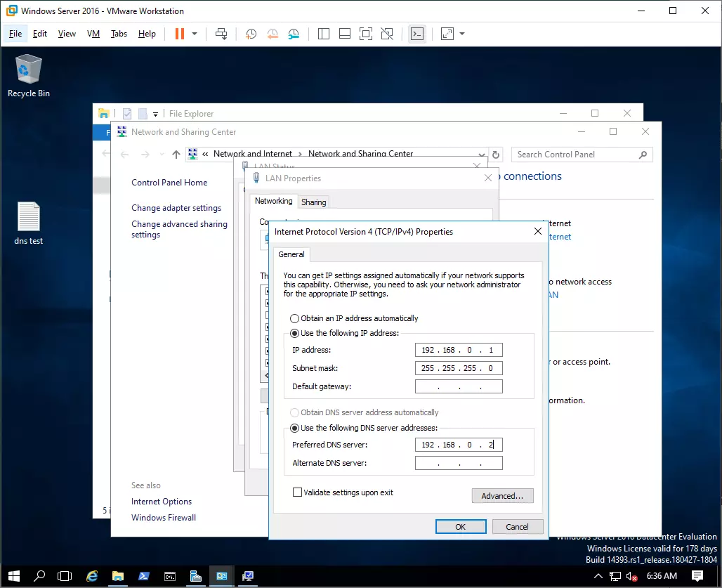Image resolution: width=722 pixels, height=588 pixels.
Task: Click the VMware stretch guest display icon
Action: tap(447, 34)
